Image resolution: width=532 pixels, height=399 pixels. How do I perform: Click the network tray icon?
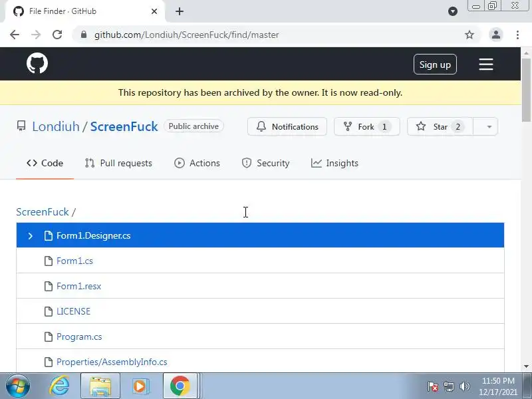(x=448, y=386)
